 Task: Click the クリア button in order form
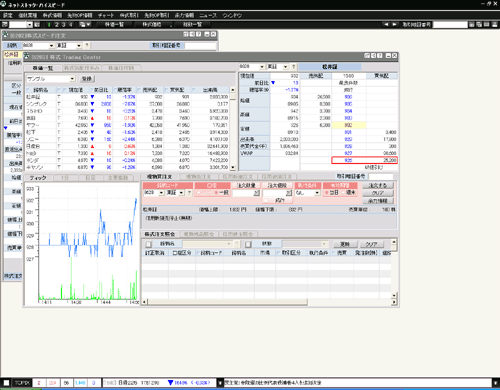coord(378,193)
